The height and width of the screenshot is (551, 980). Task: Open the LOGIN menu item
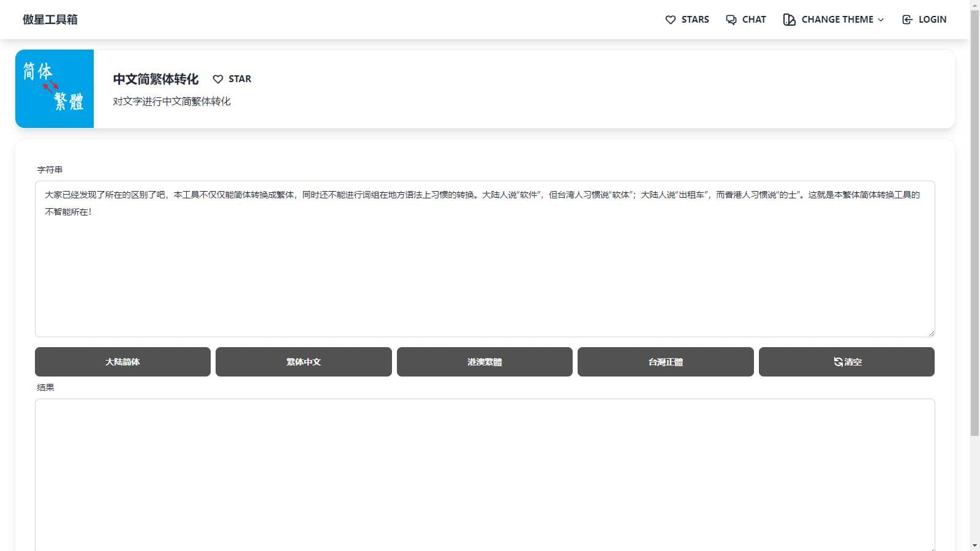click(932, 20)
